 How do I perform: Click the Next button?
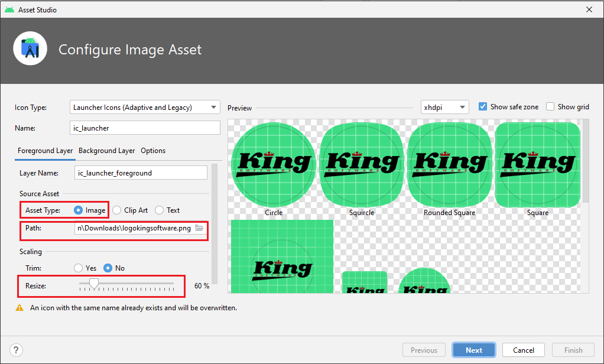(x=474, y=350)
